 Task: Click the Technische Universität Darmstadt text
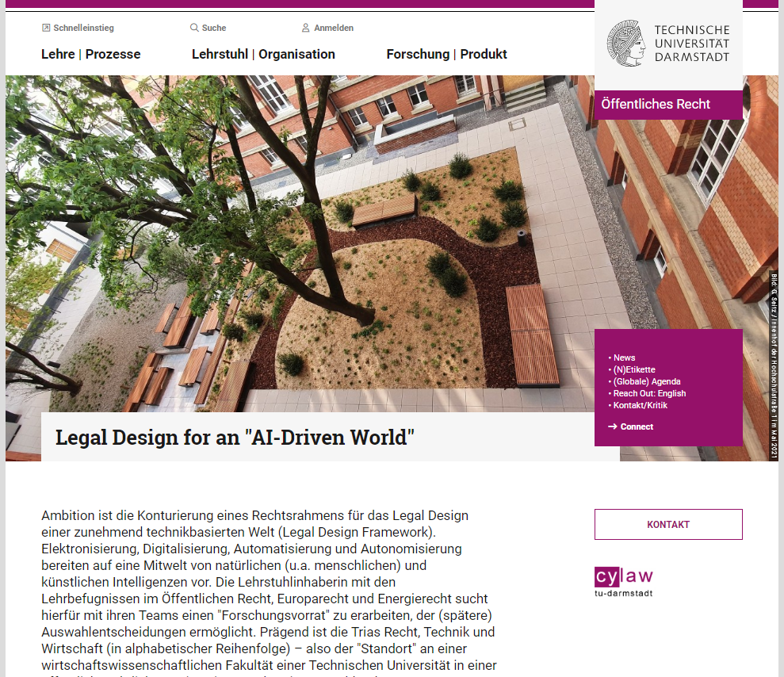(x=691, y=43)
